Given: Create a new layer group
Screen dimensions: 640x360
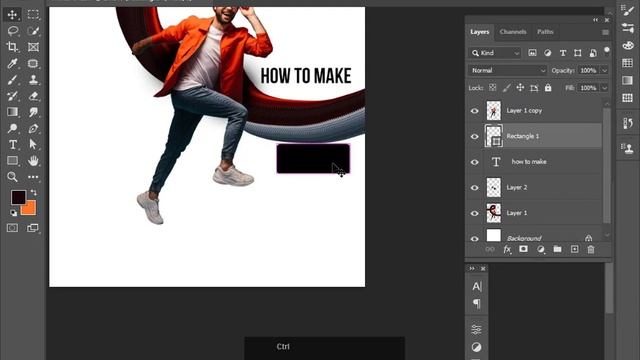Looking at the screenshot, I should click(557, 249).
